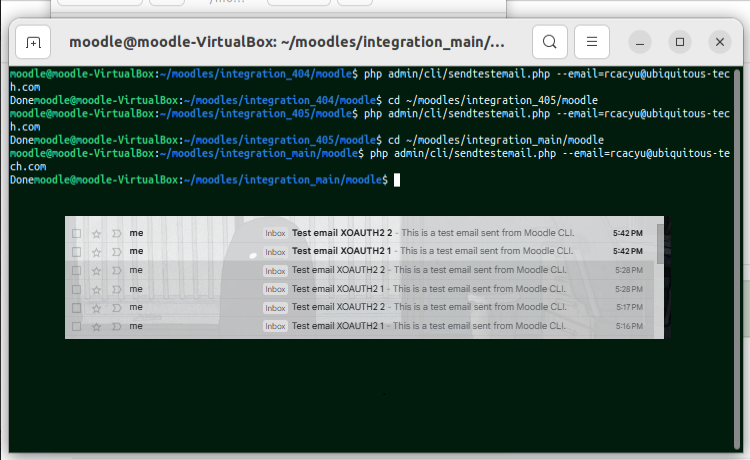Mark 5:28 PM XOAUTH2 1 email as important
The width and height of the screenshot is (750, 460).
coord(116,289)
